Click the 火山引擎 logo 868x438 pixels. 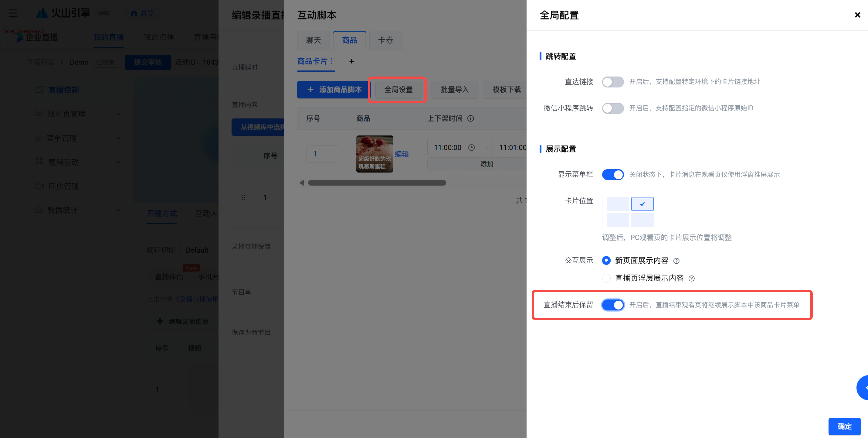coord(63,13)
